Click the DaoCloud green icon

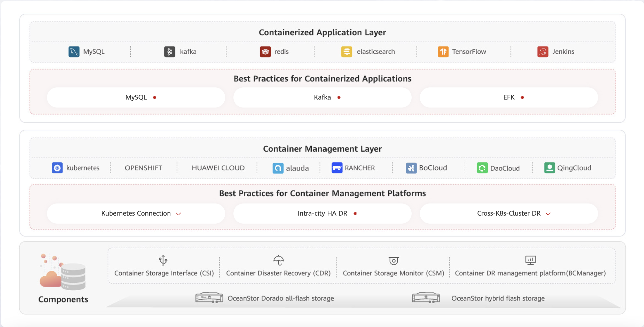[482, 168]
